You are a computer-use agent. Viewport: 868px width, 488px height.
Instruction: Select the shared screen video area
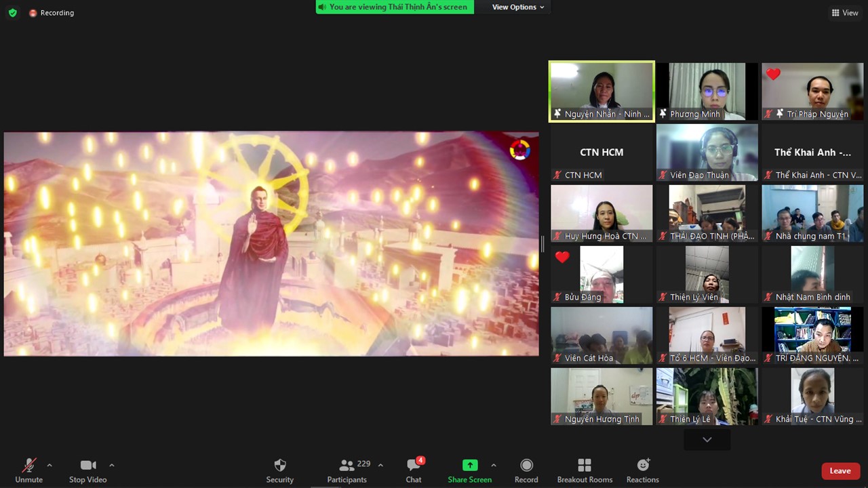[271, 243]
